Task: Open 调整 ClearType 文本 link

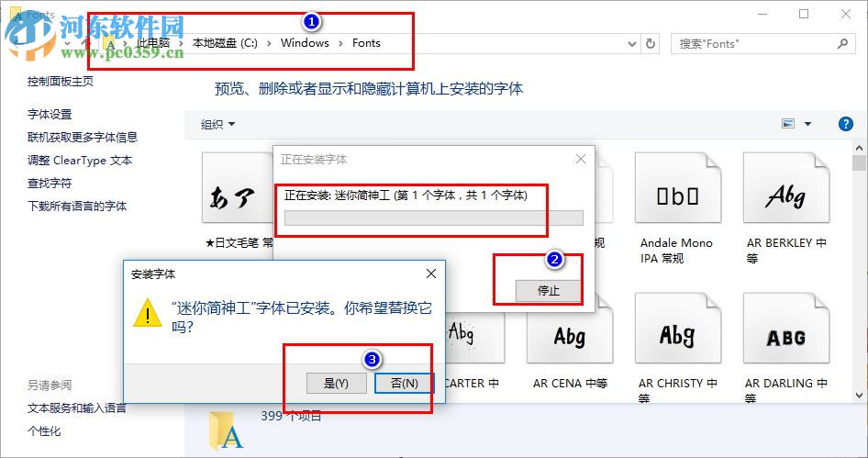Action: pyautogui.click(x=80, y=161)
